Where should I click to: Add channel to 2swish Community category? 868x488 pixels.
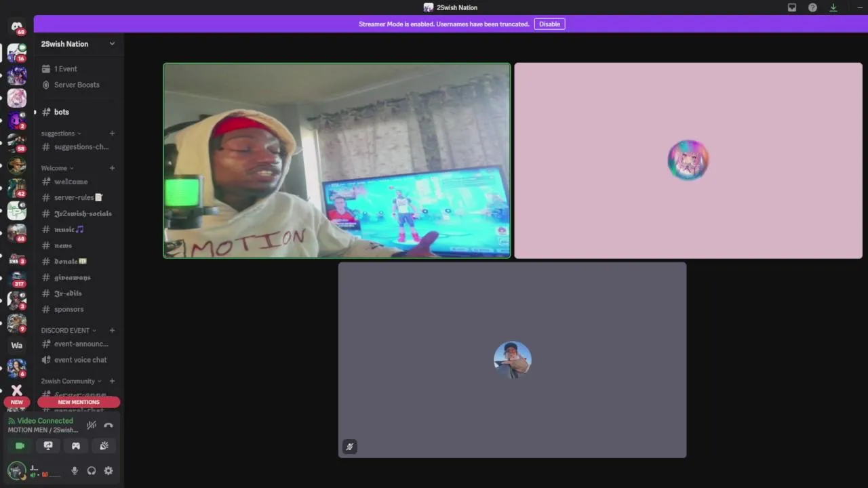[112, 381]
